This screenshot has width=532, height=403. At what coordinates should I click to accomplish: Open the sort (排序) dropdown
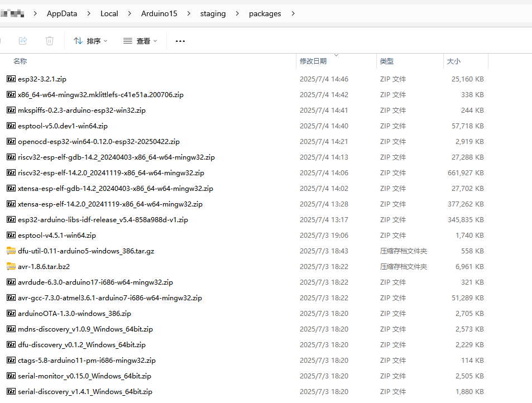click(90, 41)
